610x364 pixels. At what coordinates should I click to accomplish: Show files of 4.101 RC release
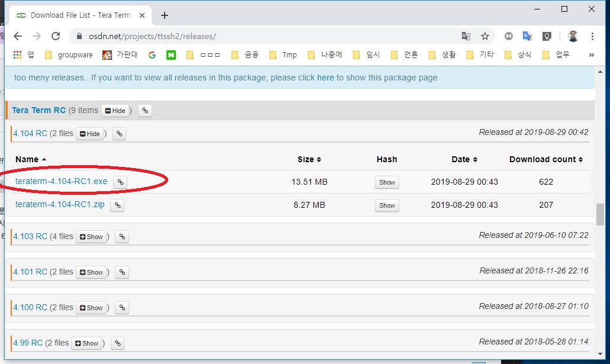(91, 272)
